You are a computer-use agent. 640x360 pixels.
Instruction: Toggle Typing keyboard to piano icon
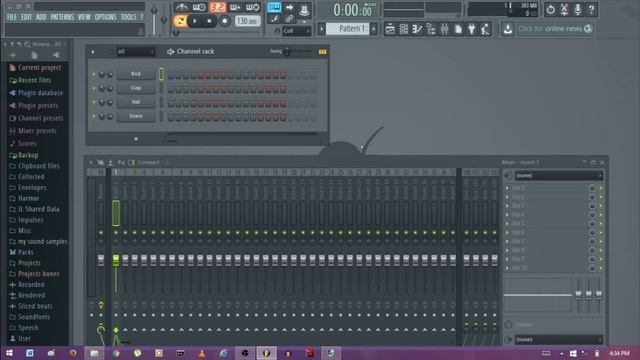tap(274, 7)
